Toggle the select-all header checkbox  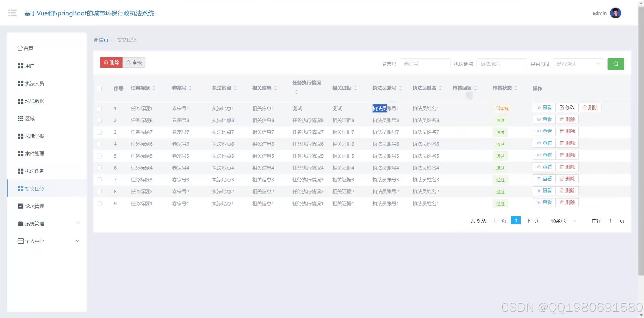[x=99, y=88]
